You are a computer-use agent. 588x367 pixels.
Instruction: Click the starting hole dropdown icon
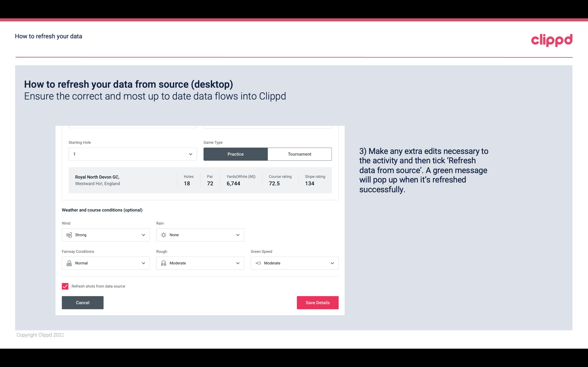(190, 154)
